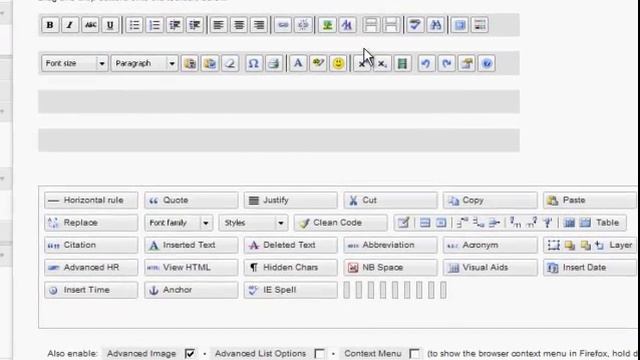The width and height of the screenshot is (640, 360).
Task: Click the Italic toolbar button
Action: click(x=70, y=25)
